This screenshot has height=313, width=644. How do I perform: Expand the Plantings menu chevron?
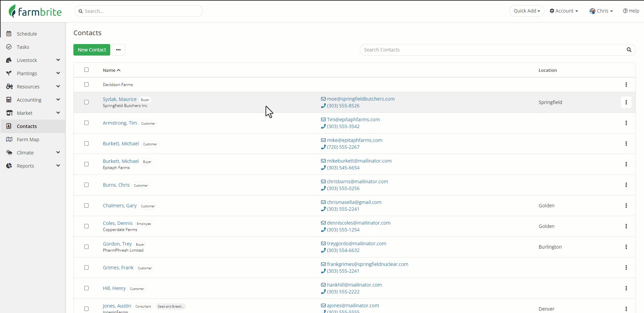(58, 73)
